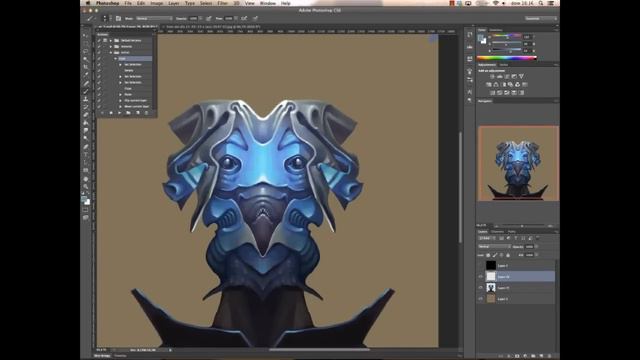Viewport: 640px width, 360px height.
Task: Click the Channel Mixer adjustment icon
Action: (x=518, y=84)
